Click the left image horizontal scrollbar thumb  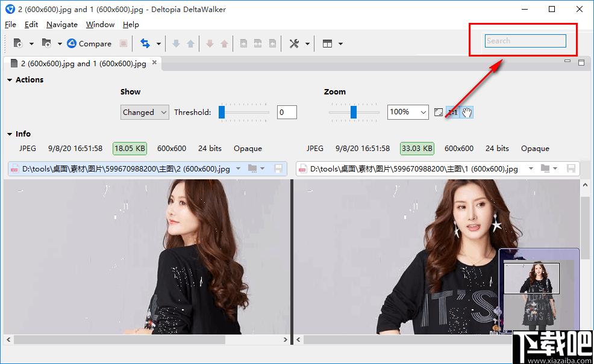[x=119, y=340]
